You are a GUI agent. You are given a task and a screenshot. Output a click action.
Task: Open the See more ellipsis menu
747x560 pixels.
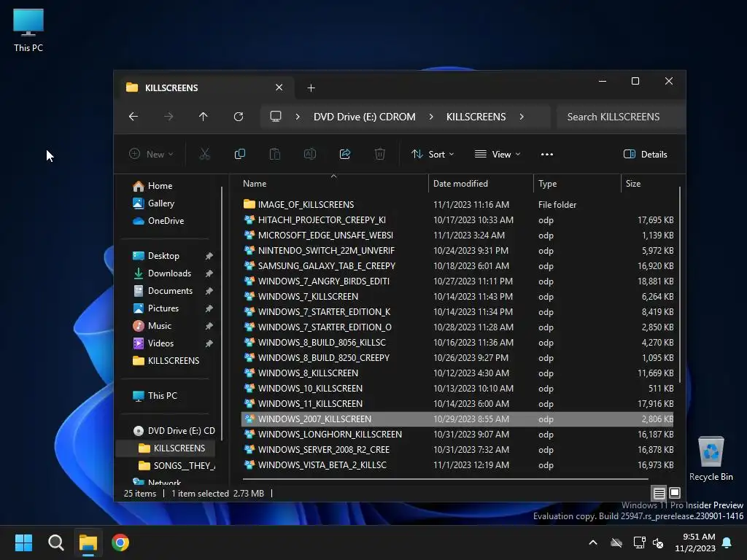(x=547, y=155)
